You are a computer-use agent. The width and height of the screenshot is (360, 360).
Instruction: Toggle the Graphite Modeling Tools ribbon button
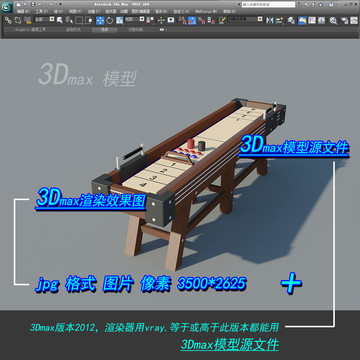pyautogui.click(x=302, y=20)
